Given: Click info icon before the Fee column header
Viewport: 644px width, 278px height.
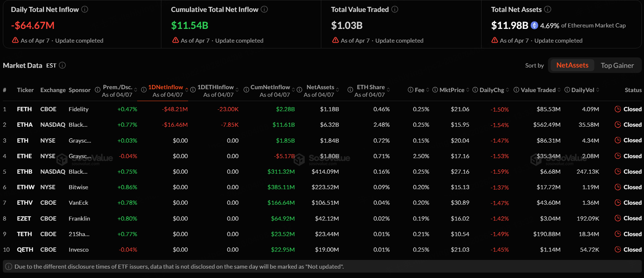Looking at the screenshot, I should [410, 90].
